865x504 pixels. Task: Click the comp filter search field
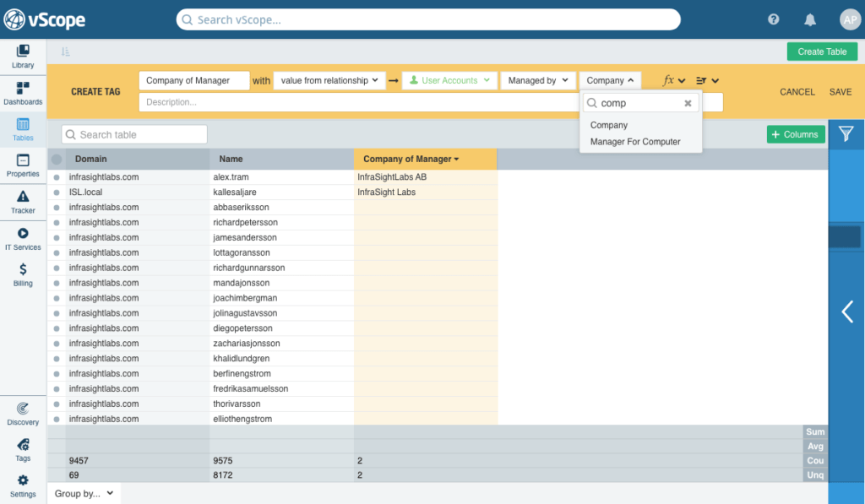coord(640,103)
